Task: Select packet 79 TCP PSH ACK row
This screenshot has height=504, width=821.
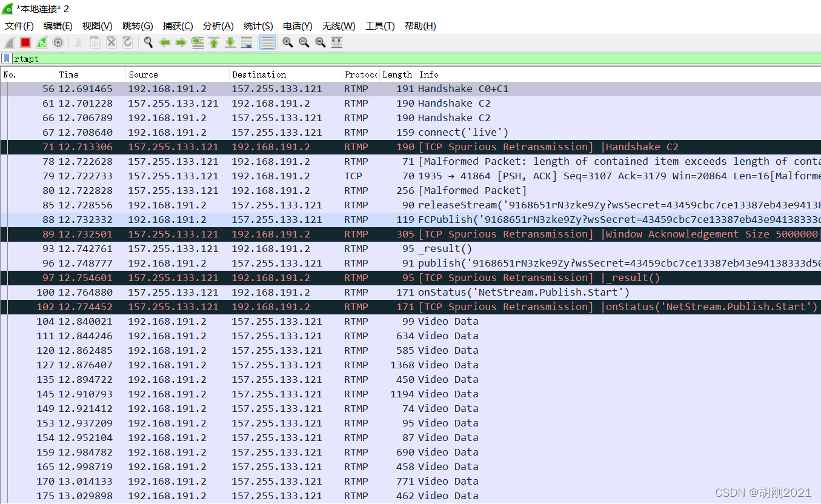Action: point(410,176)
